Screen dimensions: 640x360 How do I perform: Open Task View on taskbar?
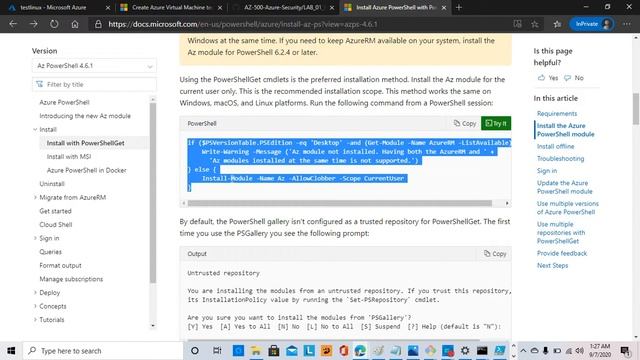click(x=217, y=351)
